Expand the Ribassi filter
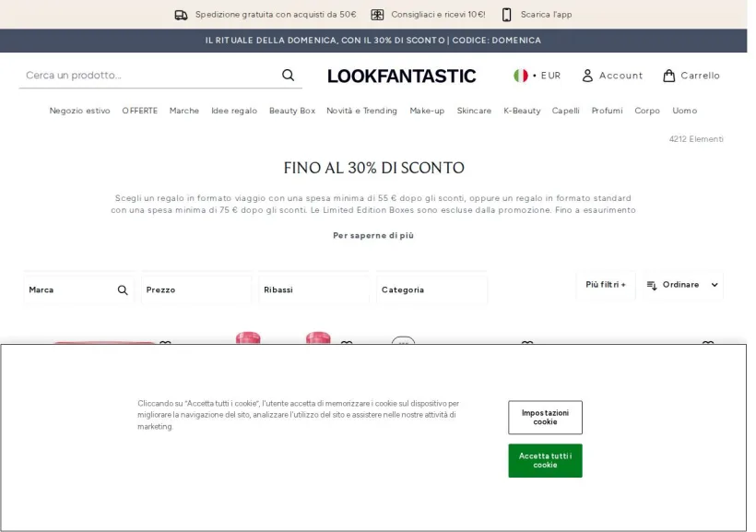Screen dimensions: 756x532 pos(313,290)
